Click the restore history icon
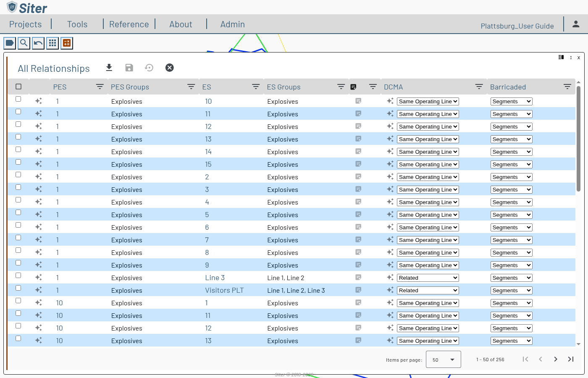This screenshot has height=378, width=588. pos(149,68)
